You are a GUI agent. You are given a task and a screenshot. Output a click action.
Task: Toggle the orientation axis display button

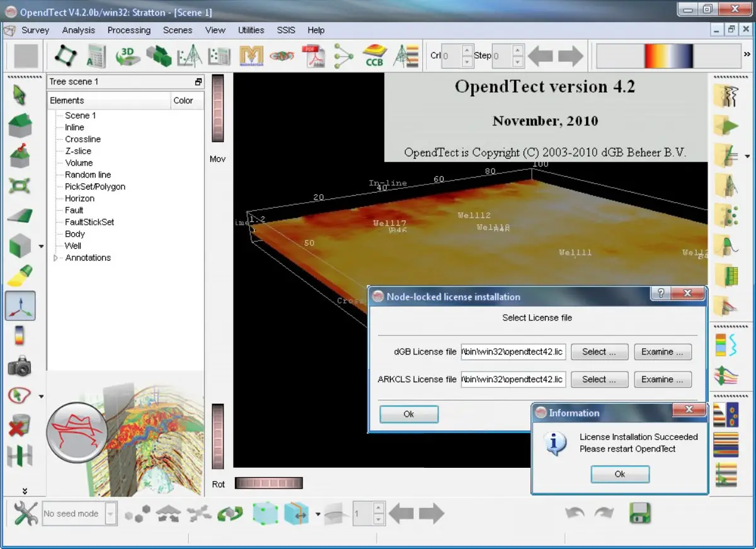point(20,306)
